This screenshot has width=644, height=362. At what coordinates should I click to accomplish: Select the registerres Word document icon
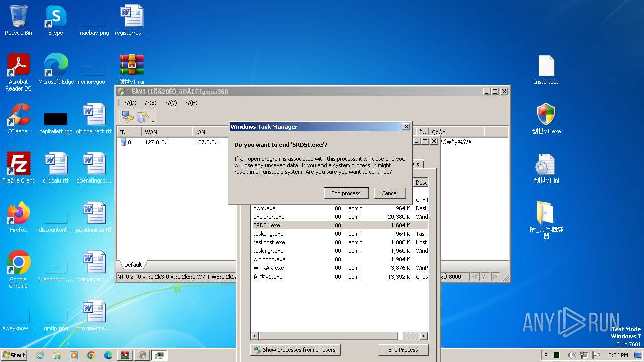point(131,20)
